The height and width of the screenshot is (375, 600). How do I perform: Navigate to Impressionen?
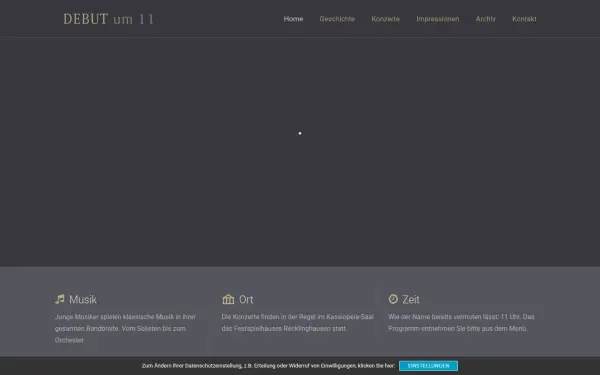437,19
